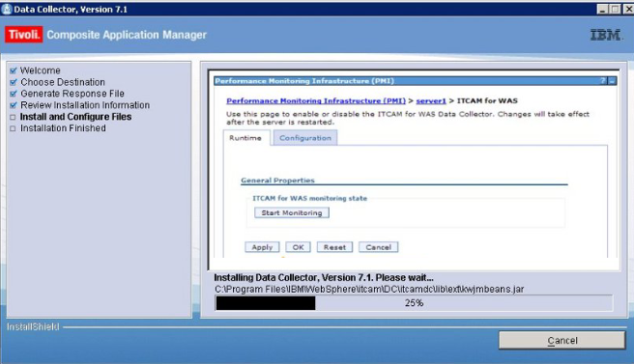634x364 pixels.
Task: Minimize the Data Collector window
Action: (x=602, y=9)
